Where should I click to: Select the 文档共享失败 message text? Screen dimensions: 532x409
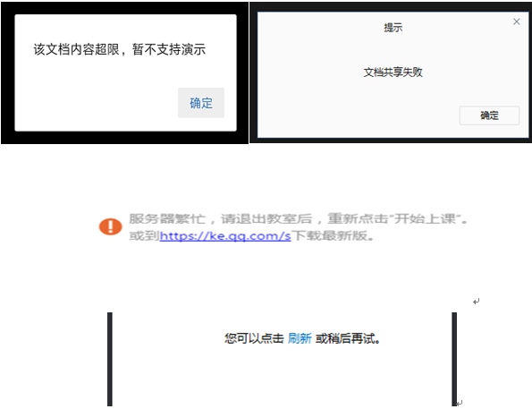click(393, 72)
